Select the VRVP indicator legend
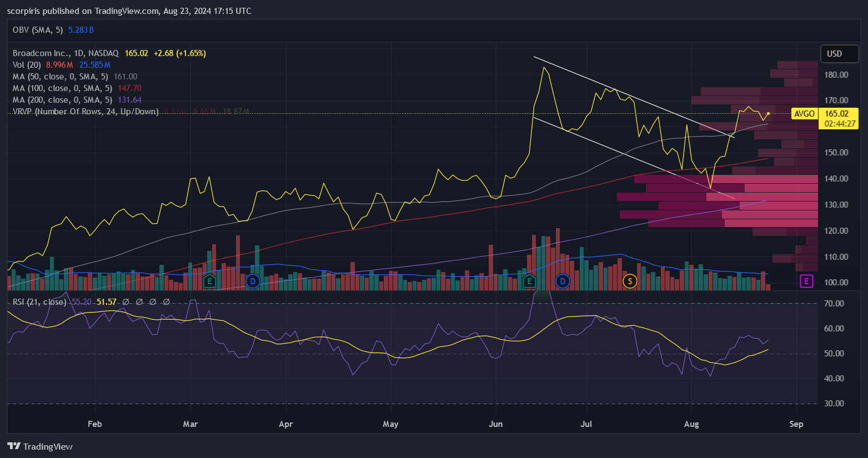This screenshot has height=458, width=868. (86, 112)
